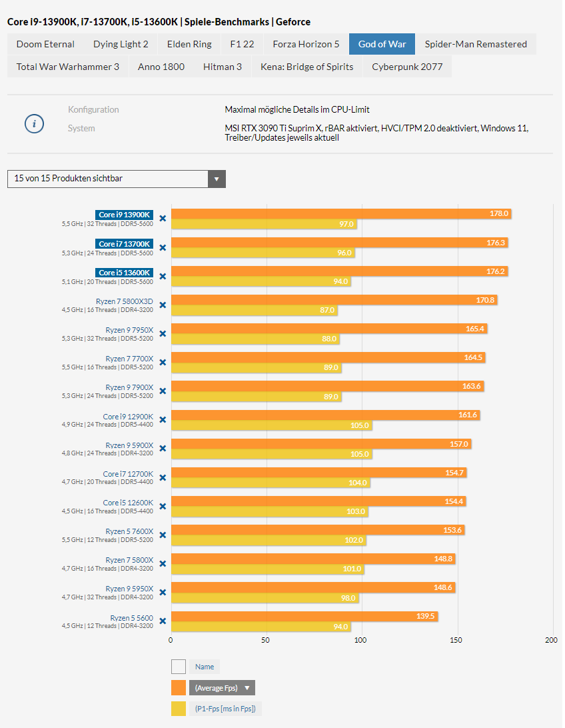Remove Core i9 13900K from the chart
This screenshot has width=565, height=728.
[x=163, y=218]
